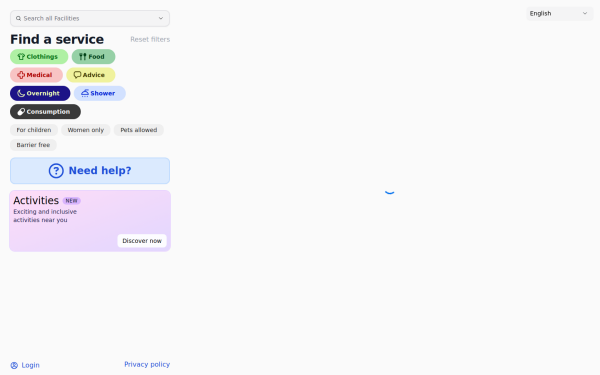Toggle the Overnight service filter
600x375 pixels.
(x=40, y=93)
